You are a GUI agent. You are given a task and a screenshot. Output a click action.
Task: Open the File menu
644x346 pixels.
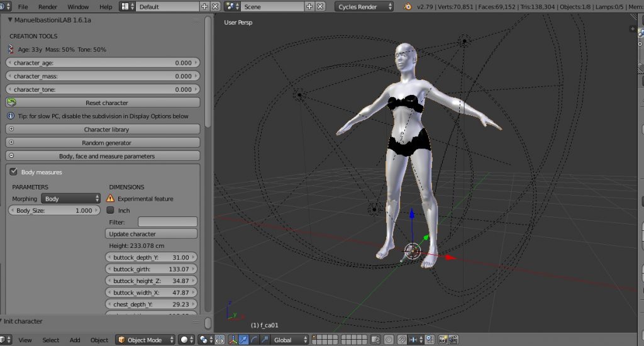[23, 6]
